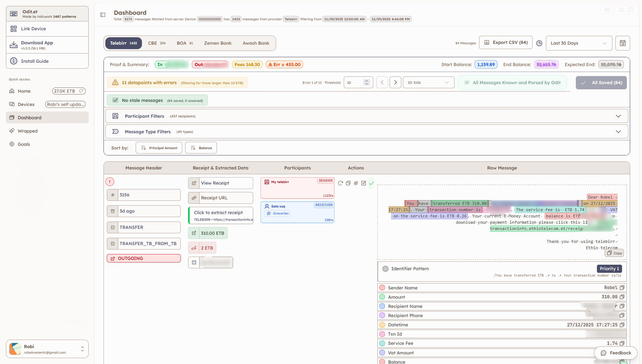This screenshot has width=642, height=364.
Task: Copy the Sender Name value using its copy icon
Action: point(622,288)
